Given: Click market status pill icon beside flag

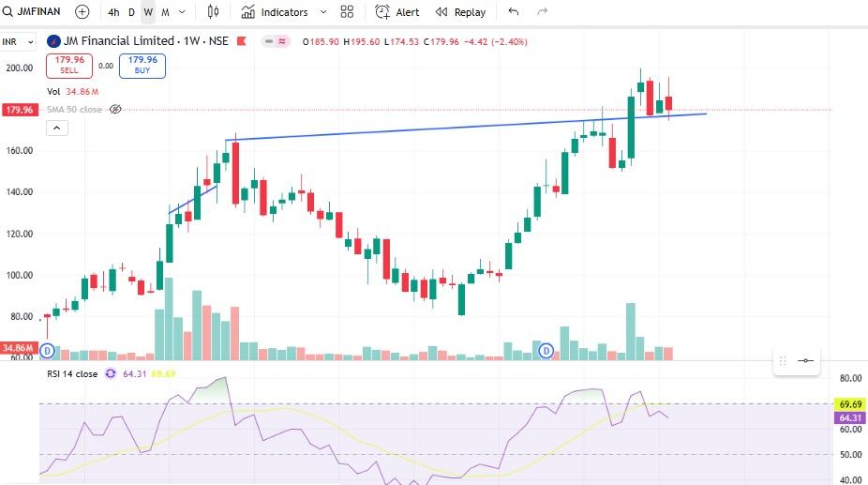Looking at the screenshot, I should click(276, 41).
